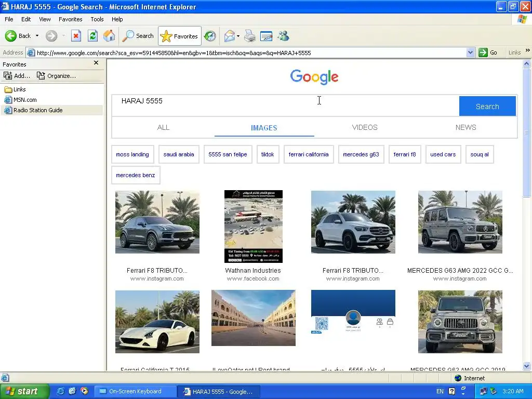The image size is (532, 399).
Task: Select the ferrari f8 chip
Action: click(x=404, y=154)
